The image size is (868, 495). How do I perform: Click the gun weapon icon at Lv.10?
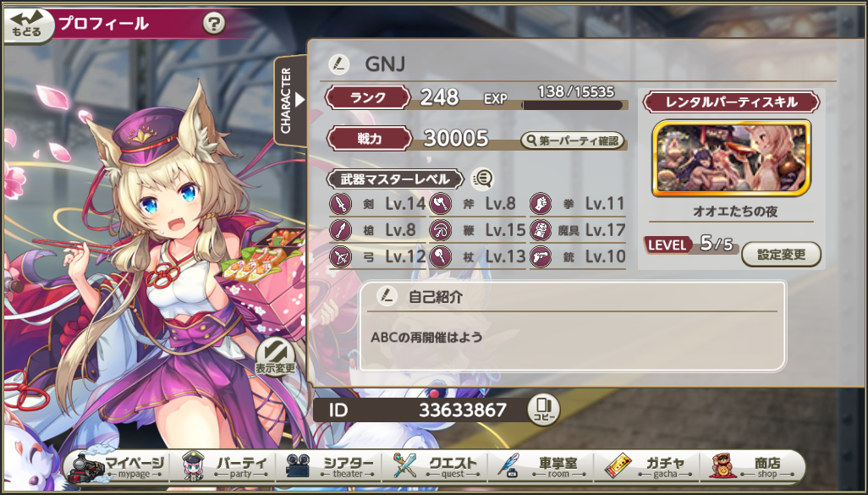pyautogui.click(x=541, y=257)
